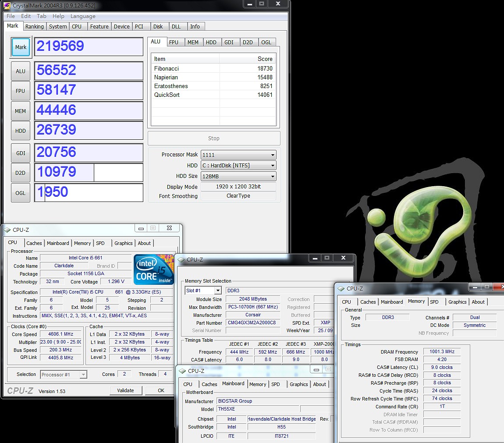
Task: Open the Language menu in CrystalMark
Action: pos(83,16)
